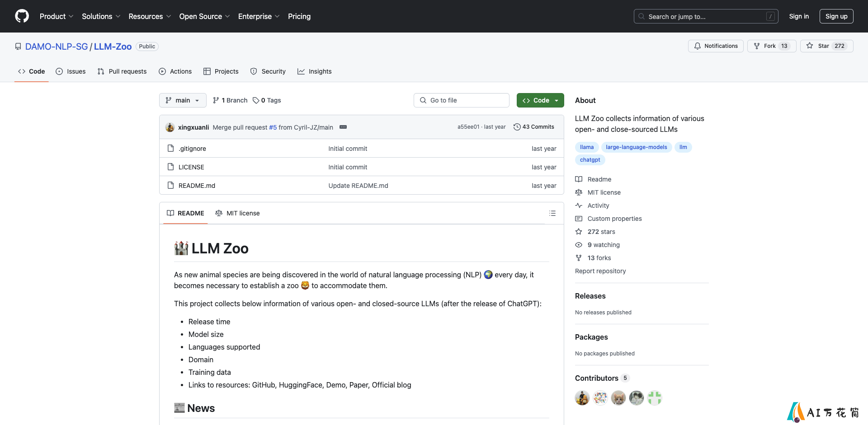Screen dimensions: 868x425
Task: Open the second contributor avatar
Action: (600, 398)
